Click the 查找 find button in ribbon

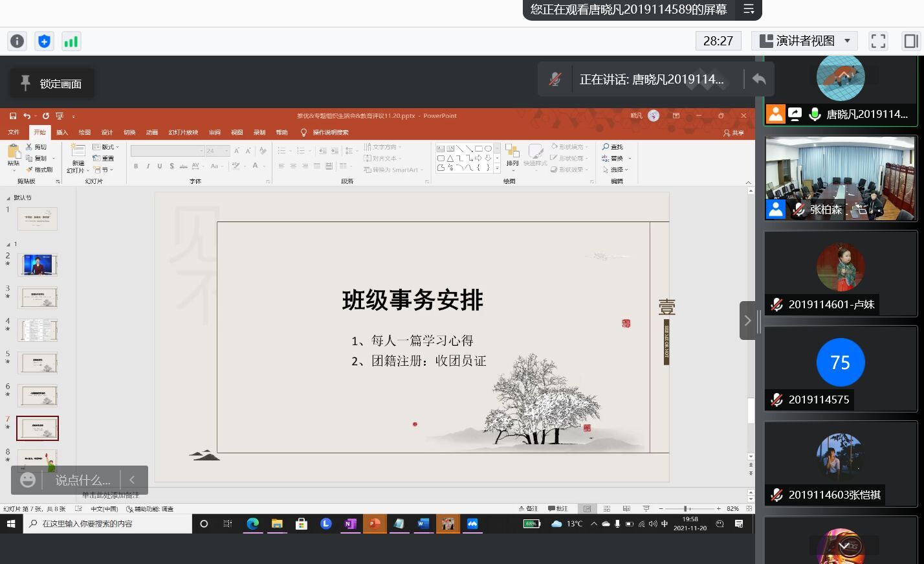[613, 147]
